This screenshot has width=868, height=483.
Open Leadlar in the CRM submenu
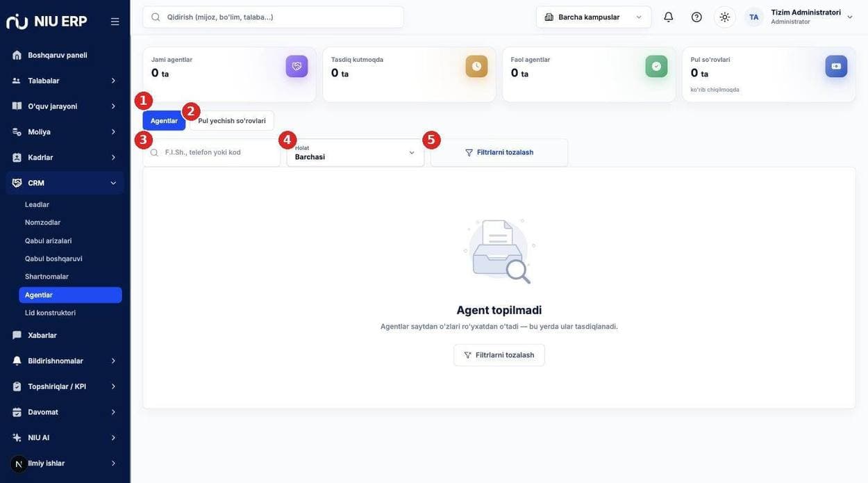[70, 204]
